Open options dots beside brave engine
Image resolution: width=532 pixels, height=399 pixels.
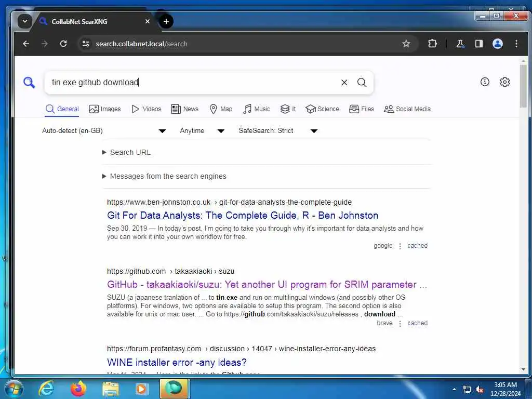tap(400, 323)
